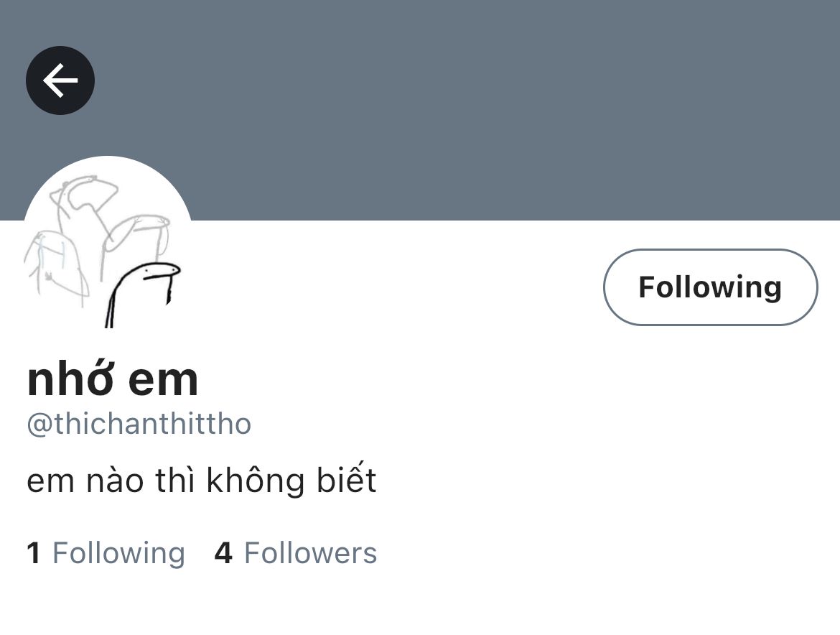Click the bio text em nào thì không biết
This screenshot has width=840, height=635.
(202, 480)
